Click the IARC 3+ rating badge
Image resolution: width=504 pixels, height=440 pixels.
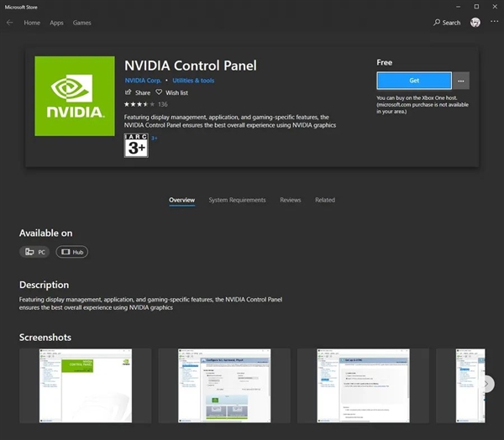pyautogui.click(x=136, y=145)
